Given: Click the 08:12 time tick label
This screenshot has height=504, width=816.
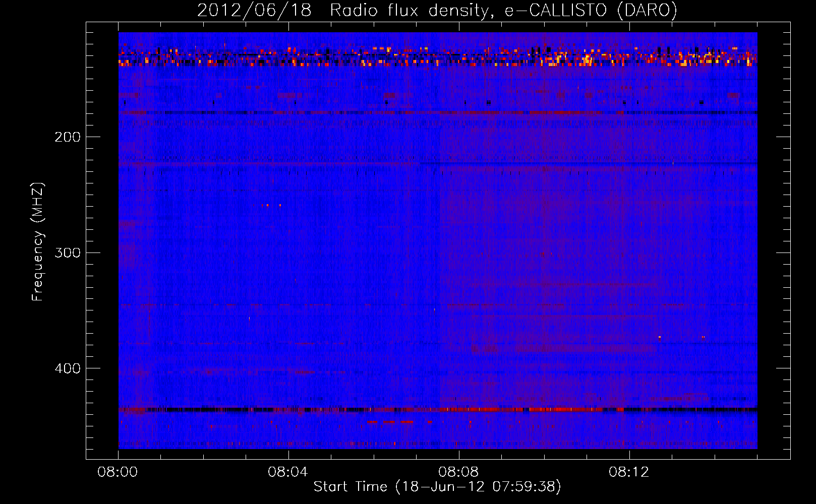Looking at the screenshot, I should [x=629, y=472].
